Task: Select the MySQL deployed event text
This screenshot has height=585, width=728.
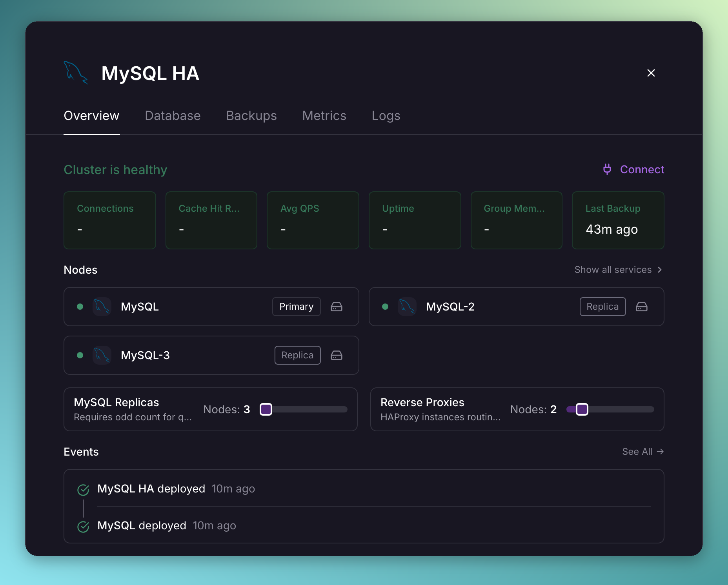Action: [142, 526]
